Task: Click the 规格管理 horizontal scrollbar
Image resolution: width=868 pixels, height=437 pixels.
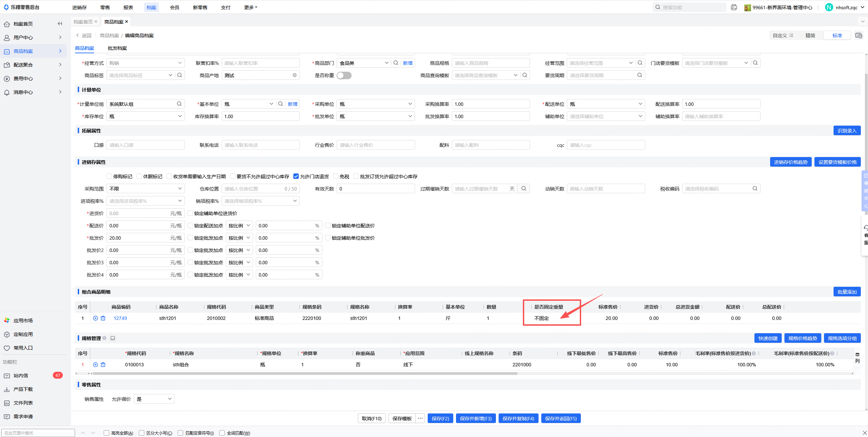Action: click(305, 373)
